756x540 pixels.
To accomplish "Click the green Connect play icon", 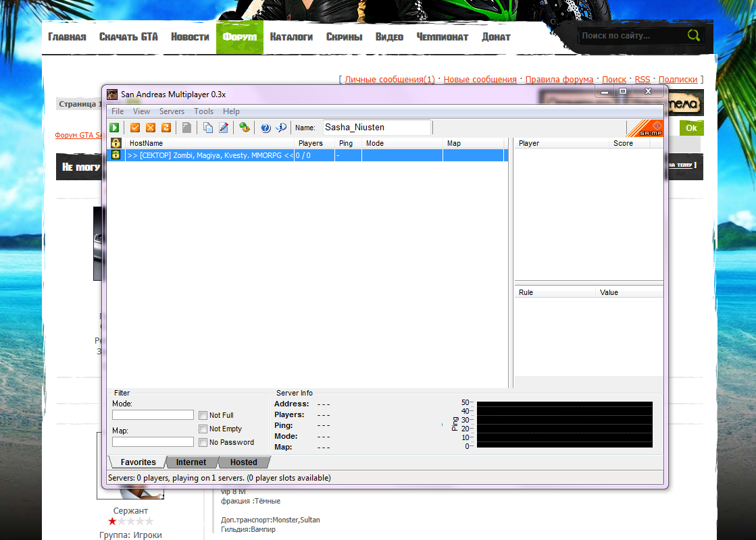I will 114,128.
